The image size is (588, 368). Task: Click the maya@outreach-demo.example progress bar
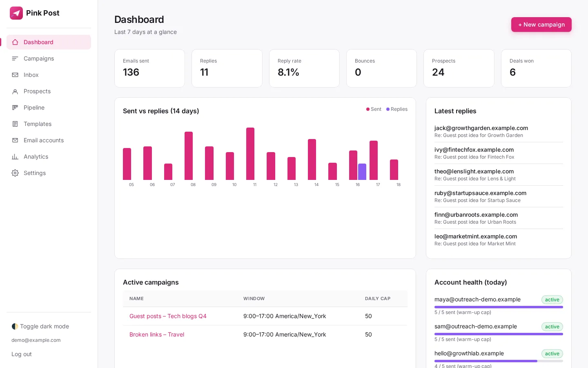coord(499,307)
